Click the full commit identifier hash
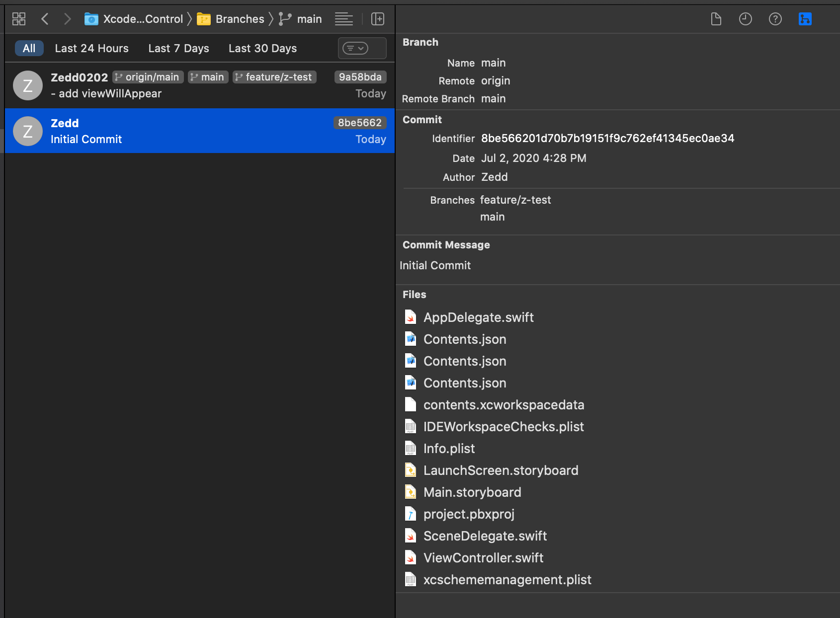 pyautogui.click(x=608, y=138)
